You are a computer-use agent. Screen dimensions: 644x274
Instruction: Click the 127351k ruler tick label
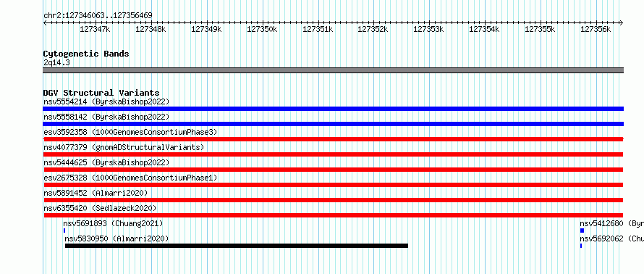[x=318, y=30]
